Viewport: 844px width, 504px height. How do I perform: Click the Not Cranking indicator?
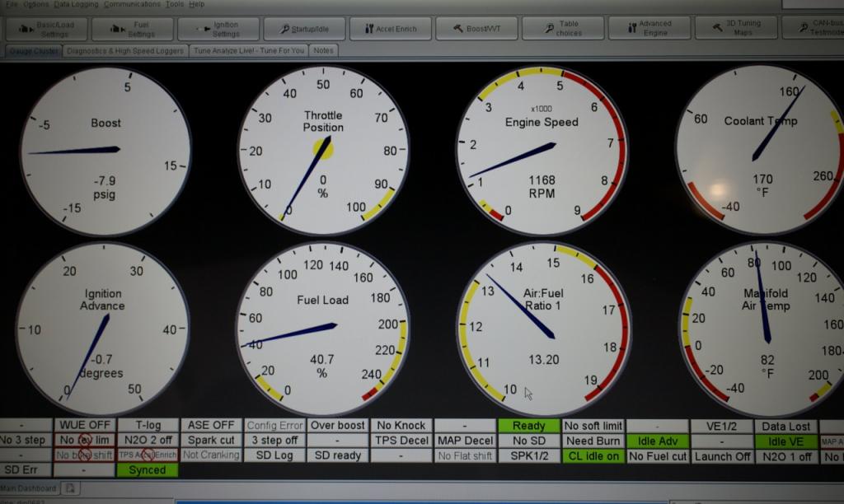click(x=211, y=455)
